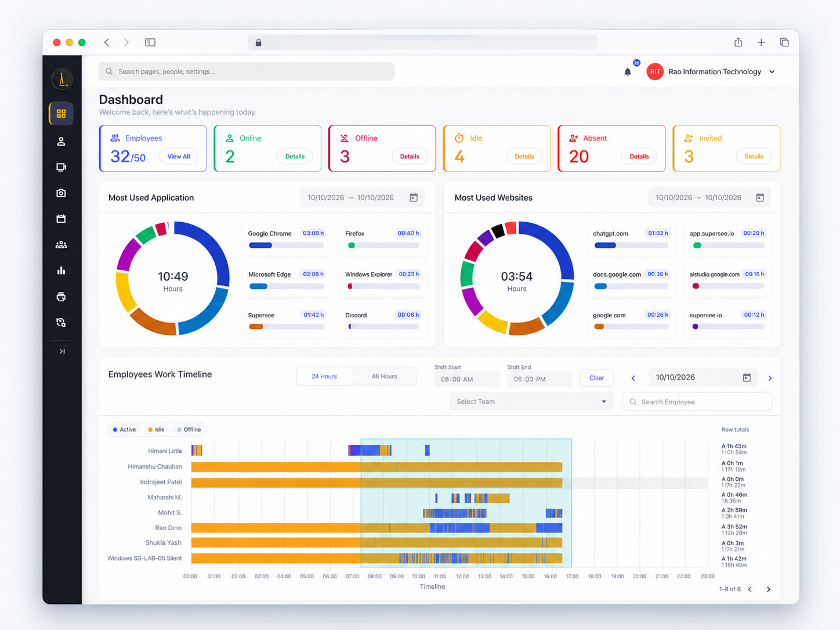Image resolution: width=840 pixels, height=630 pixels.
Task: Click the browser address bar
Action: [422, 42]
